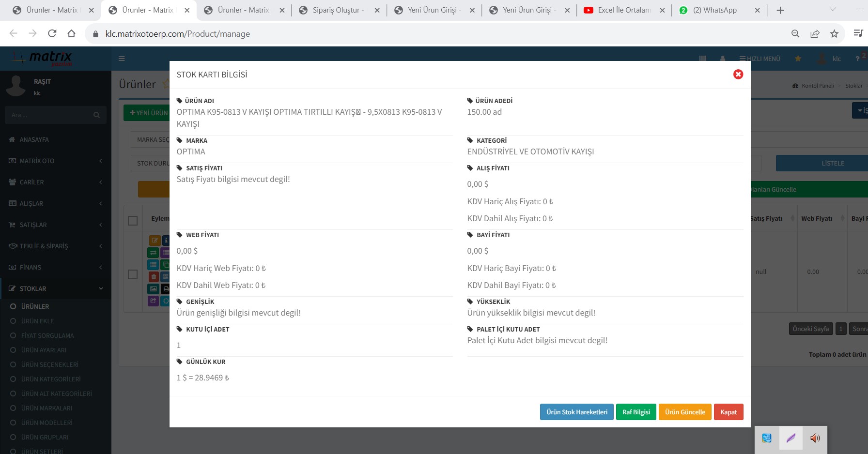Switch to the Sipariş Oluştur browser tab
This screenshot has width=868, height=454.
(338, 10)
